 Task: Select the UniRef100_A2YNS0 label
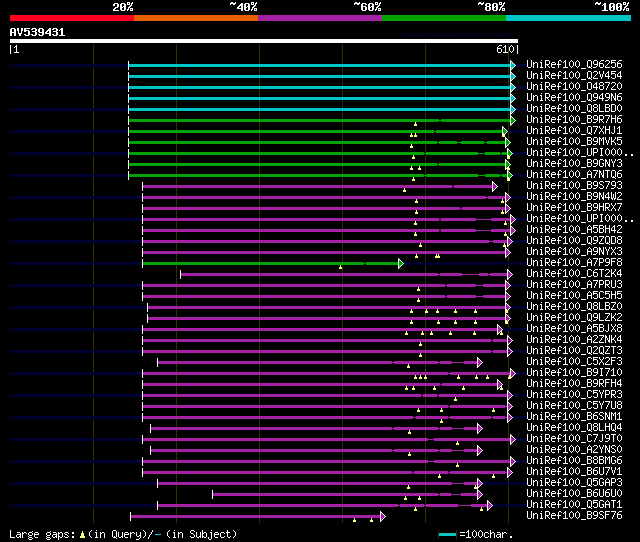pyautogui.click(x=574, y=450)
